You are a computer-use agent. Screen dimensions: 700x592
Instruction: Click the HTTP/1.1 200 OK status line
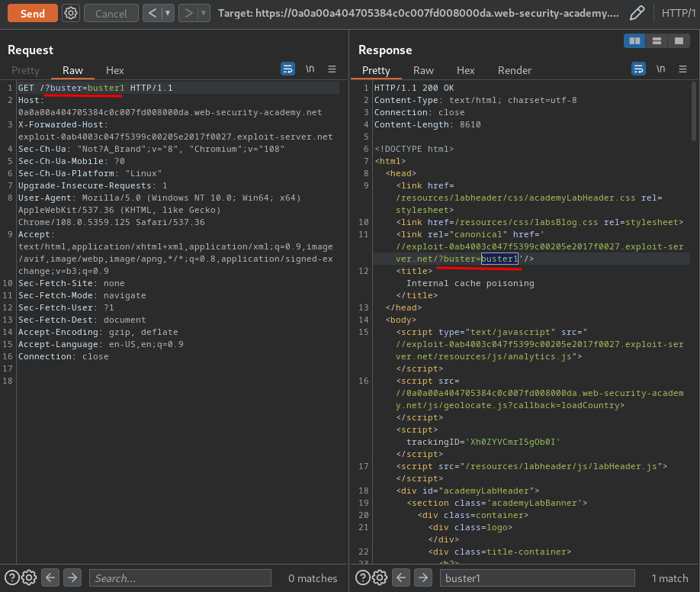pos(414,88)
